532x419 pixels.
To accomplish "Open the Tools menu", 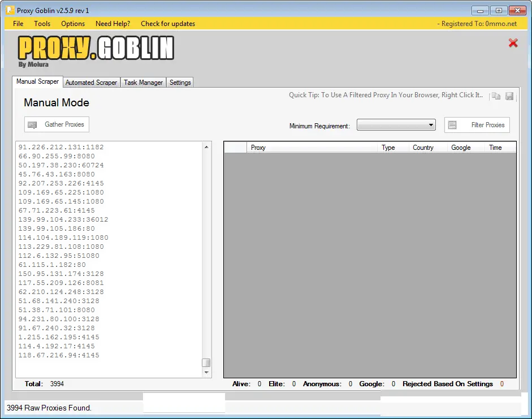I will [x=42, y=24].
